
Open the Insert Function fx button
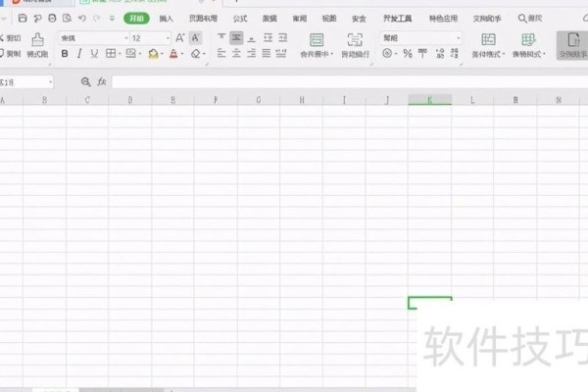click(102, 81)
